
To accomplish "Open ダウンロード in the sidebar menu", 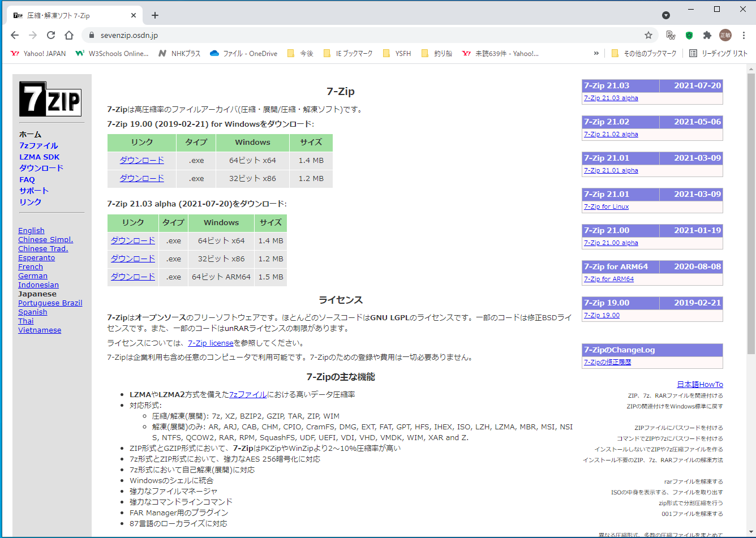I will [x=41, y=168].
